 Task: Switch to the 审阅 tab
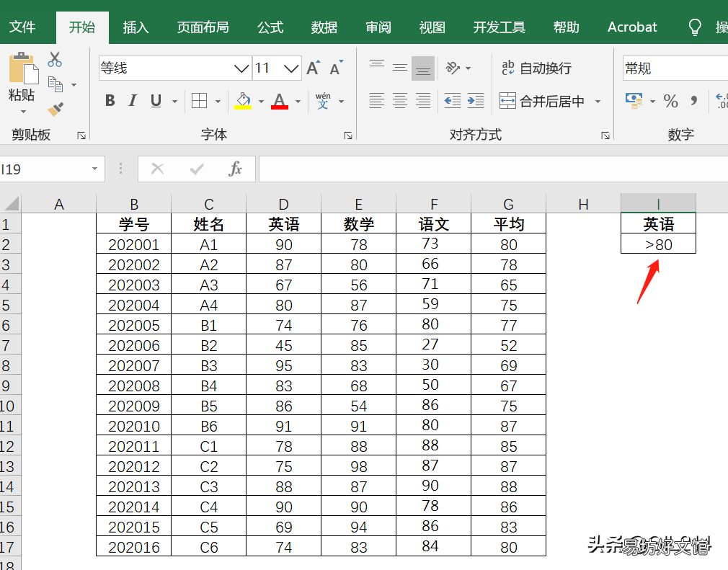pyautogui.click(x=378, y=27)
